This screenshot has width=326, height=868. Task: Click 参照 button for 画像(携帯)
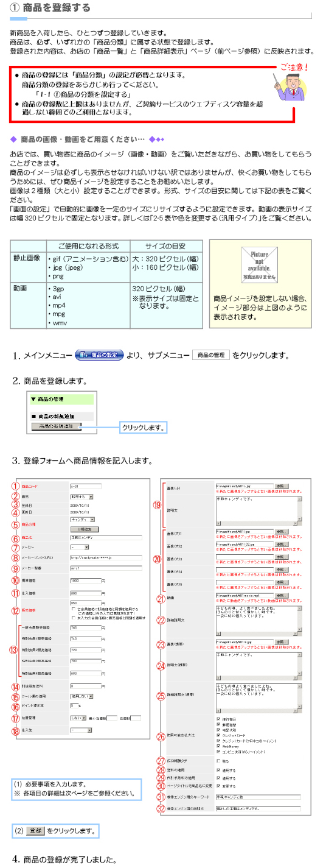pos(282,642)
